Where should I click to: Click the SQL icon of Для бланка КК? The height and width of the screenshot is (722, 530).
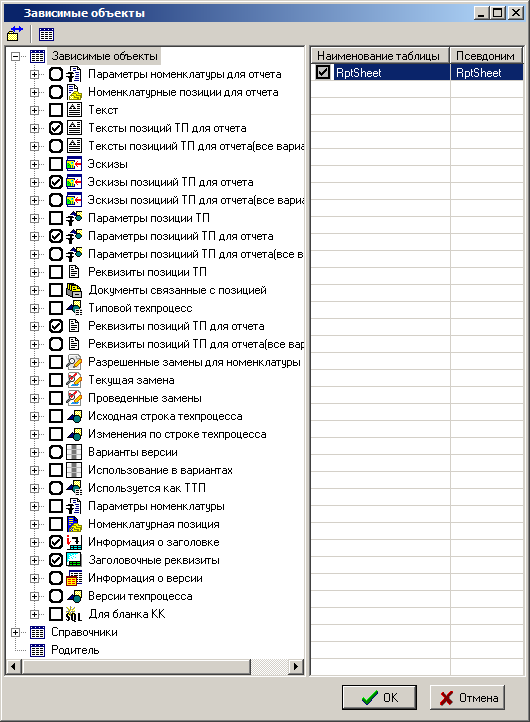click(x=74, y=614)
